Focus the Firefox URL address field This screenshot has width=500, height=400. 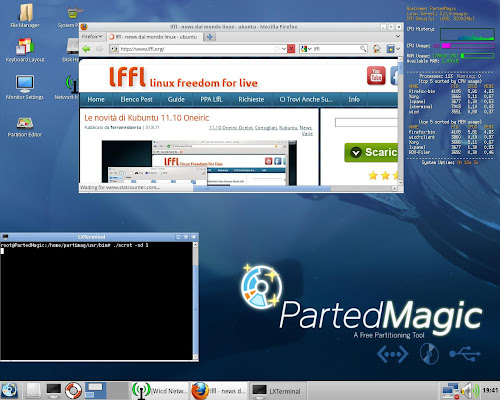pos(197,49)
